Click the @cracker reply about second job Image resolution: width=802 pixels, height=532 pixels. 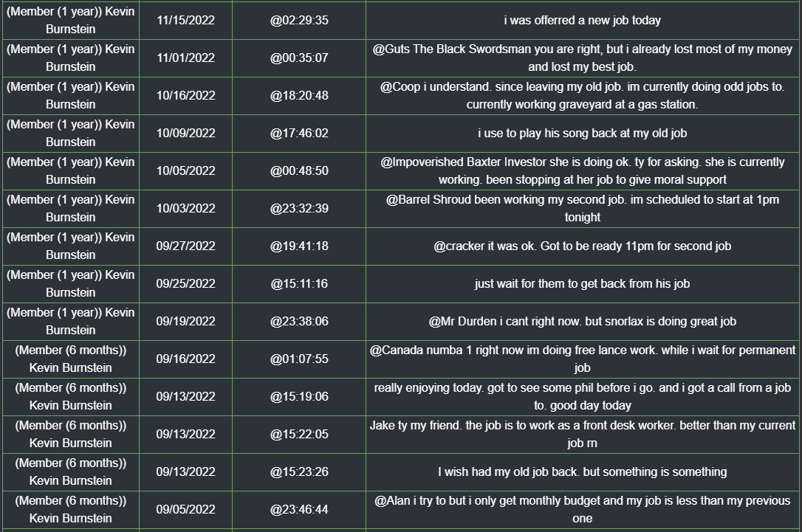tap(582, 246)
